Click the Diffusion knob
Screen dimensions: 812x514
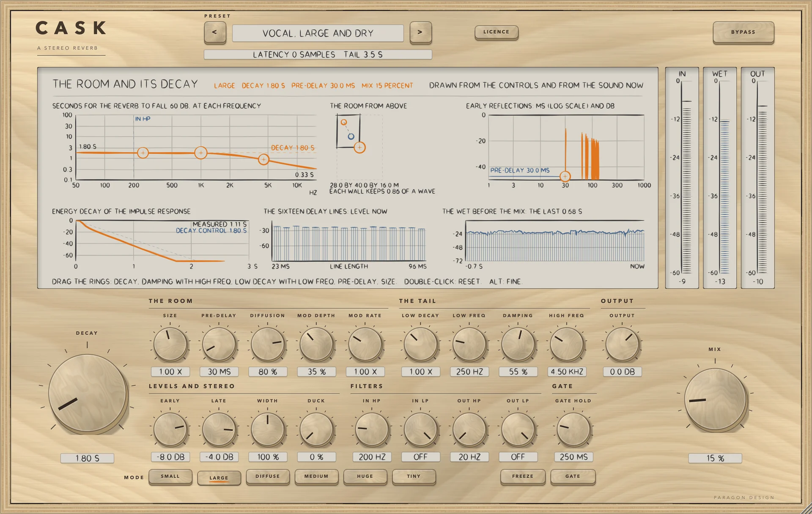pos(268,344)
